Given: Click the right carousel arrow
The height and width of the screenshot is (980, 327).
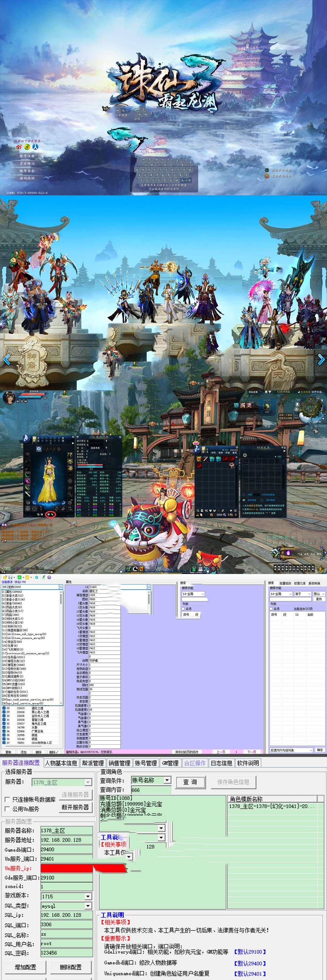Looking at the screenshot, I should [x=321, y=359].
